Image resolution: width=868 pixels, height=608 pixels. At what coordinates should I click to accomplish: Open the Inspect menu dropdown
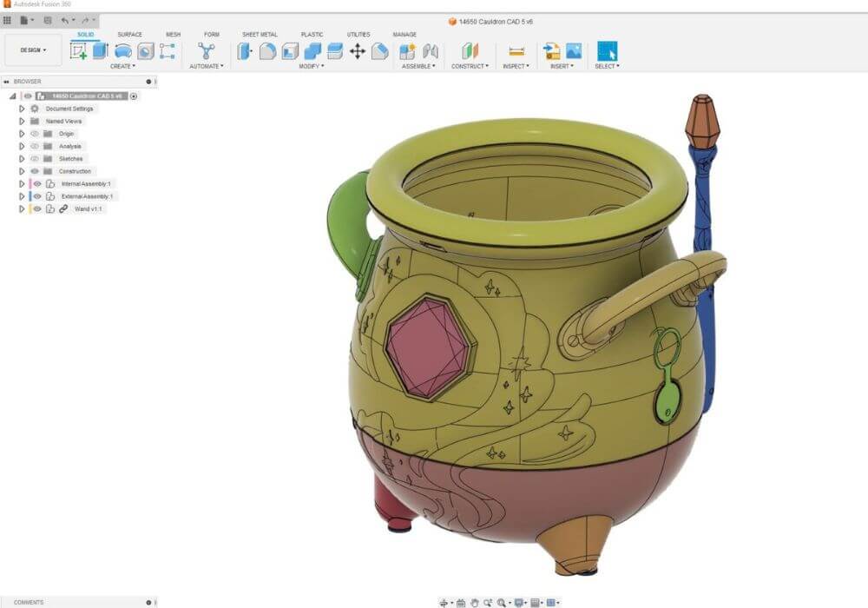[516, 67]
